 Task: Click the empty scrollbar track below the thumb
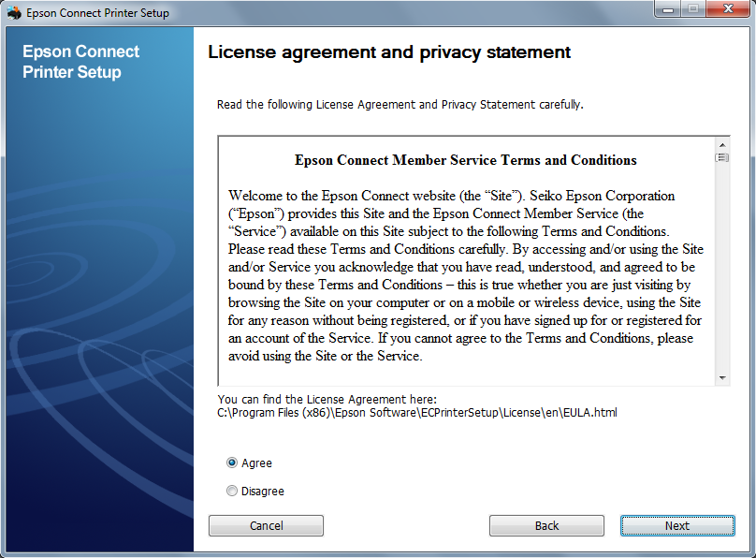click(722, 272)
